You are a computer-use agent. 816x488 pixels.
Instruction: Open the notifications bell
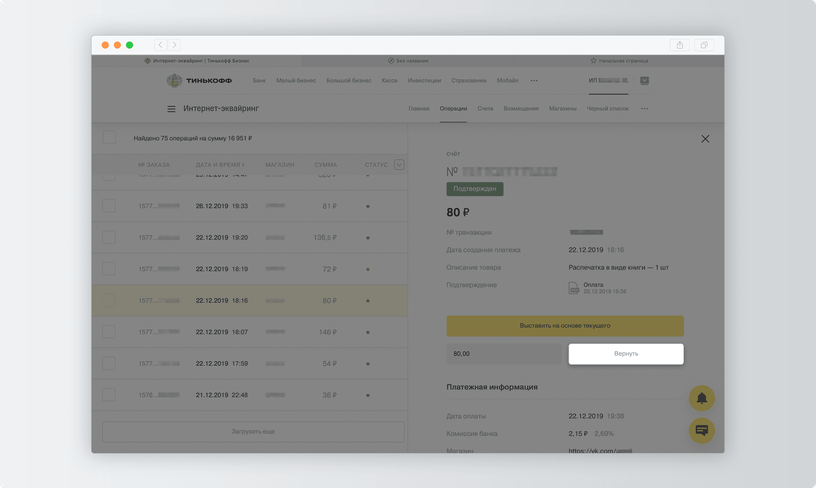702,399
